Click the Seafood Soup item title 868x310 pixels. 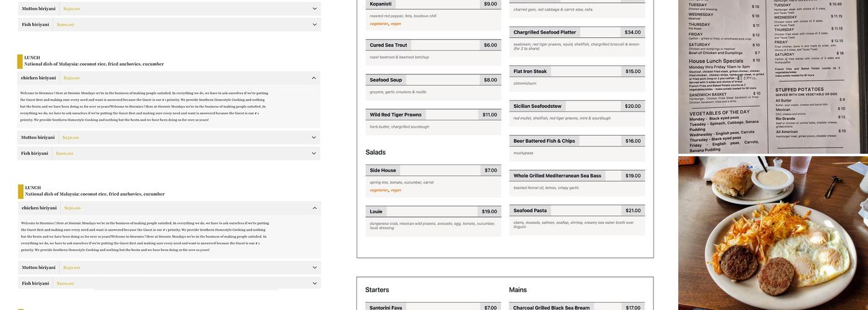[x=386, y=80]
